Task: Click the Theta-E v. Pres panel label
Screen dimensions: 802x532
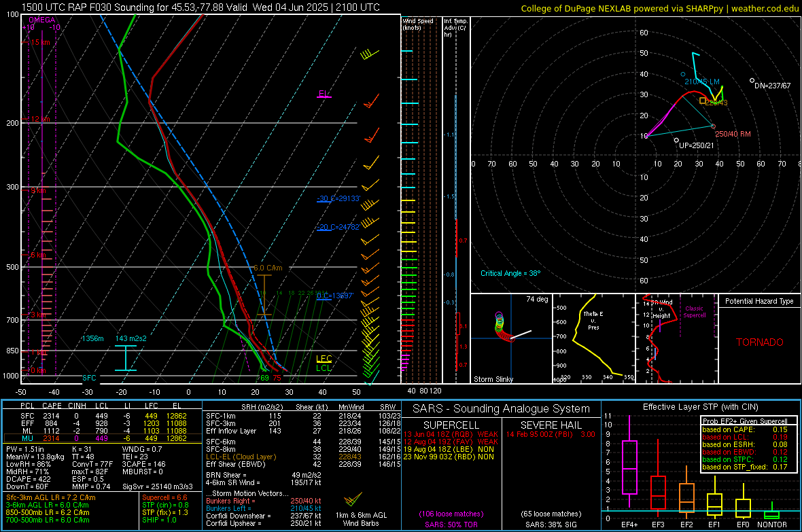Action: point(593,320)
